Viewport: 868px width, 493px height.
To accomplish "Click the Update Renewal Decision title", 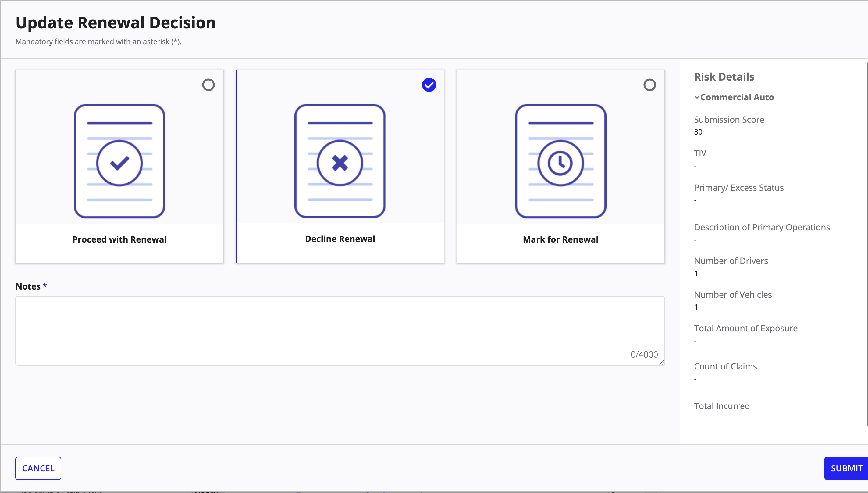I will click(x=116, y=23).
